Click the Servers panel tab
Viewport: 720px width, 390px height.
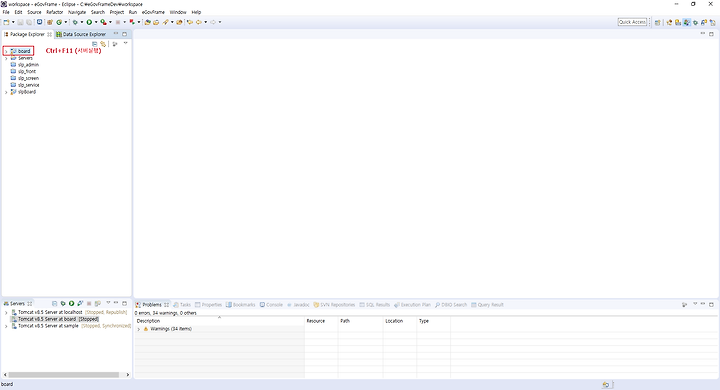[17, 304]
